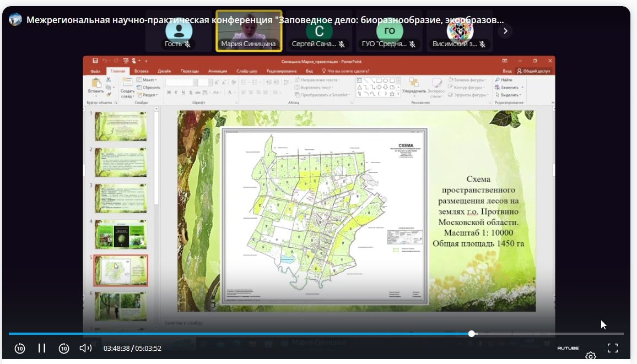Click muted microphone icon of ГУО "Средня...
Viewport: 637px width, 364px height.
(412, 44)
